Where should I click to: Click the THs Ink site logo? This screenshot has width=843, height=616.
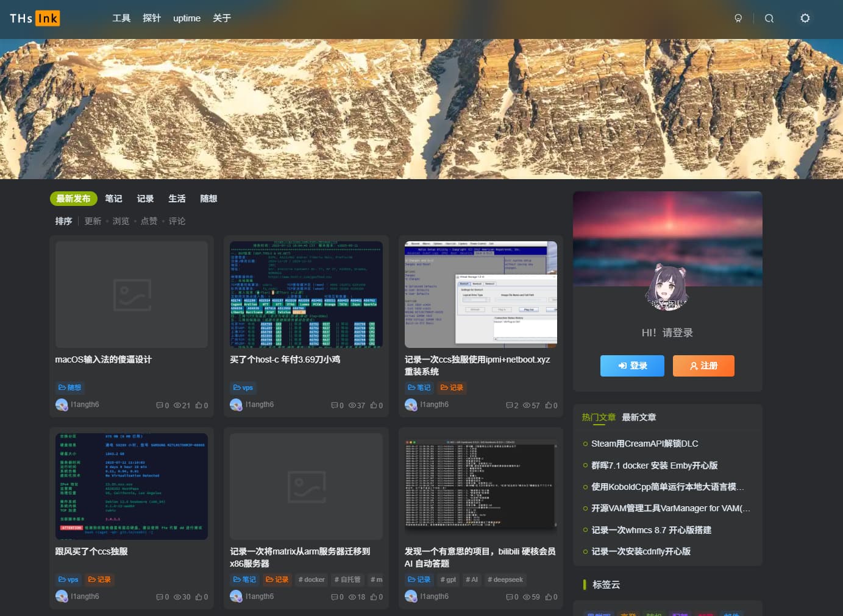click(35, 18)
